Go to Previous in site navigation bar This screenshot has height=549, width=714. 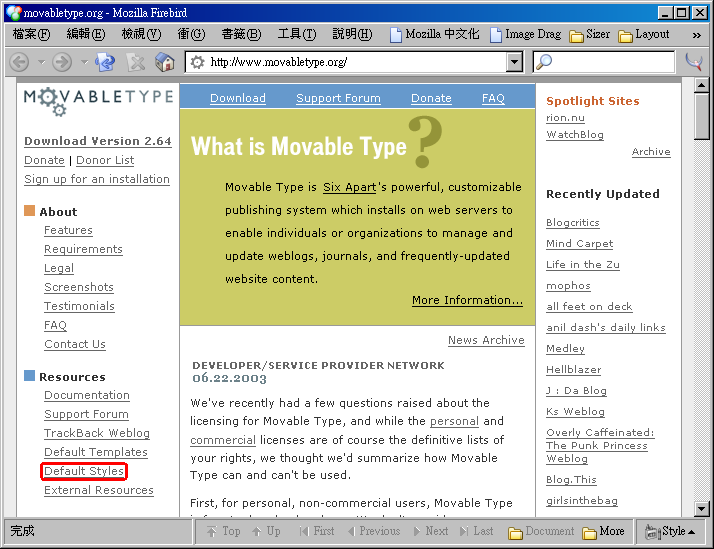click(374, 531)
